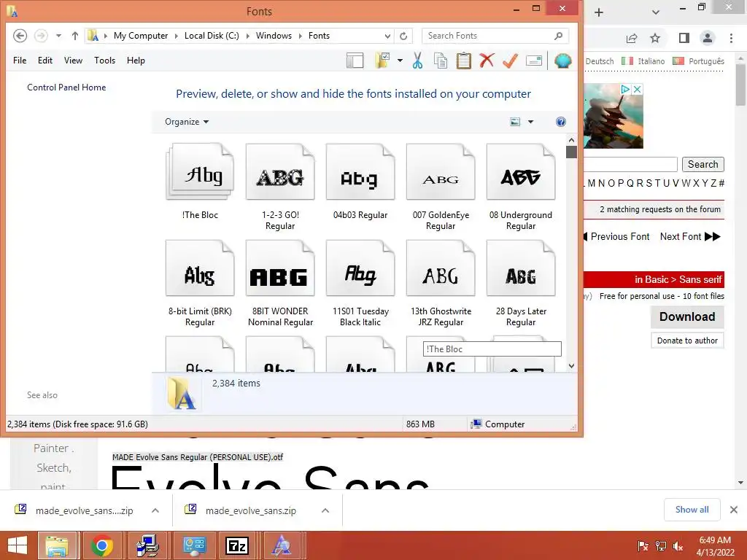
Task: Open the Tools menu
Action: click(105, 61)
